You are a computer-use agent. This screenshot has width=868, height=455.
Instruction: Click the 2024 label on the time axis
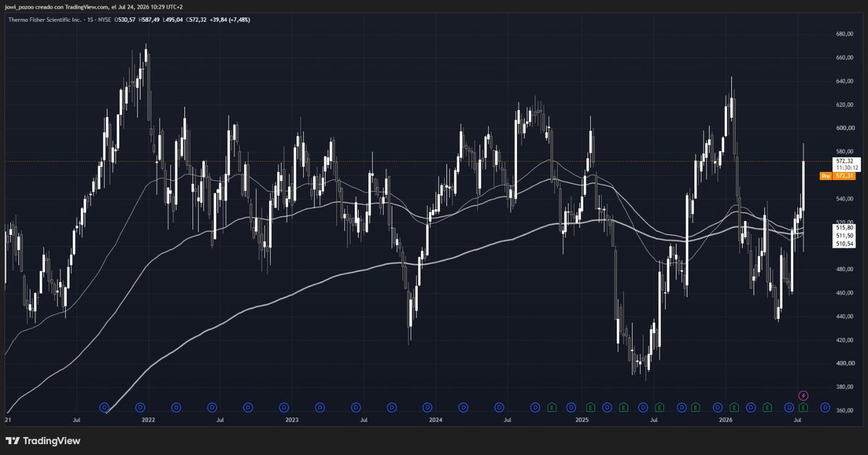coord(435,420)
